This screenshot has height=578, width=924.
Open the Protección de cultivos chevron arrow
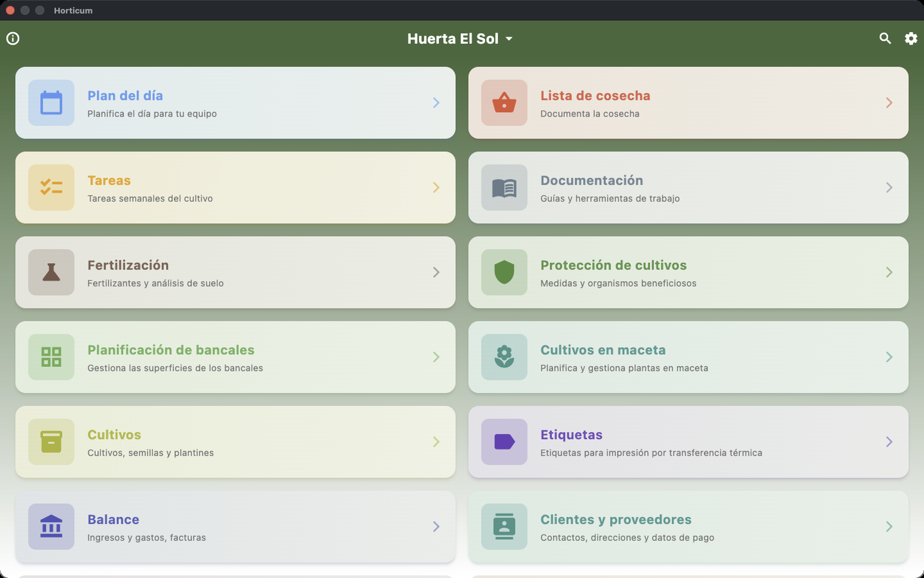tap(889, 272)
